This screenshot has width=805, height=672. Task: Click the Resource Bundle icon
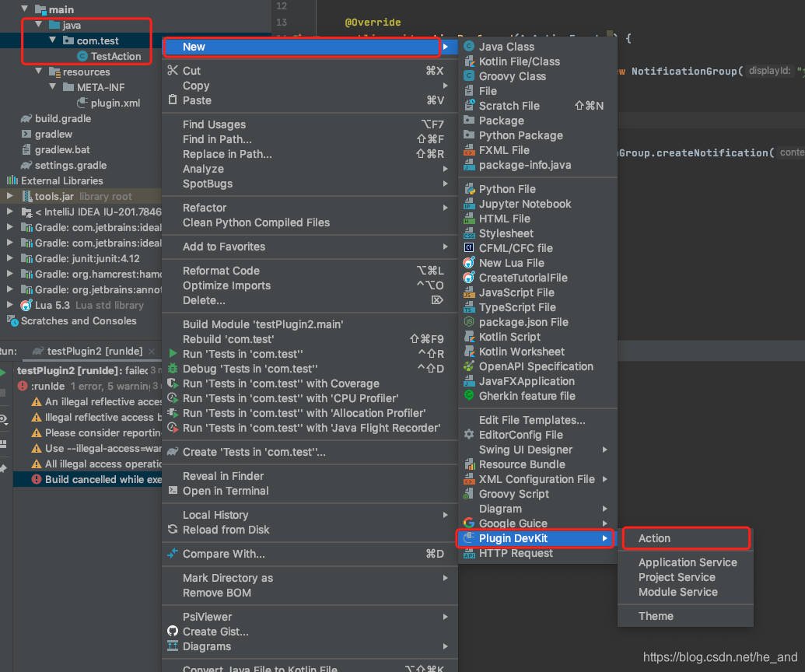(469, 464)
